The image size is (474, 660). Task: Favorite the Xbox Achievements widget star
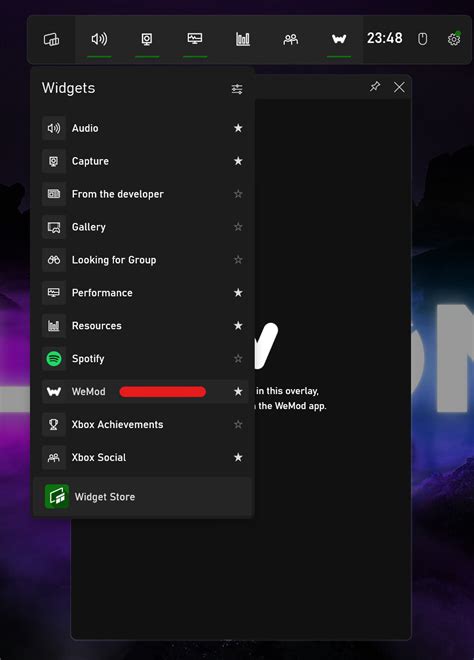coord(238,424)
